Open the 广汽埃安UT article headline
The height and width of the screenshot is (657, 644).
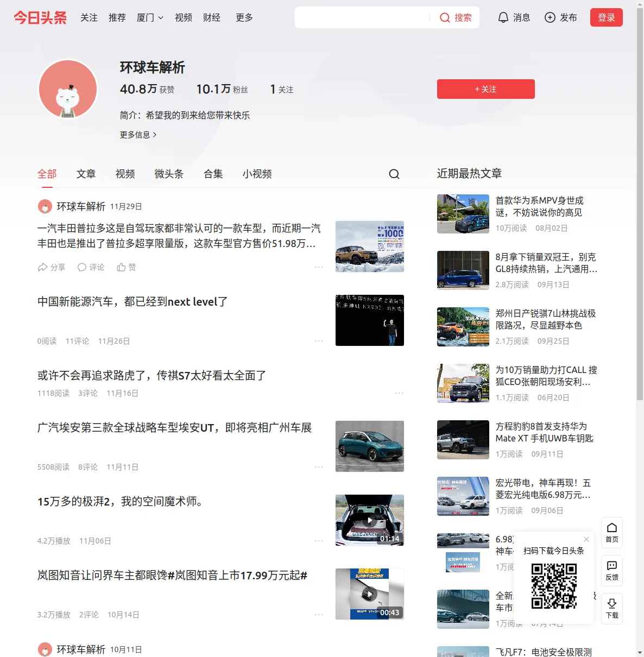[x=175, y=428]
